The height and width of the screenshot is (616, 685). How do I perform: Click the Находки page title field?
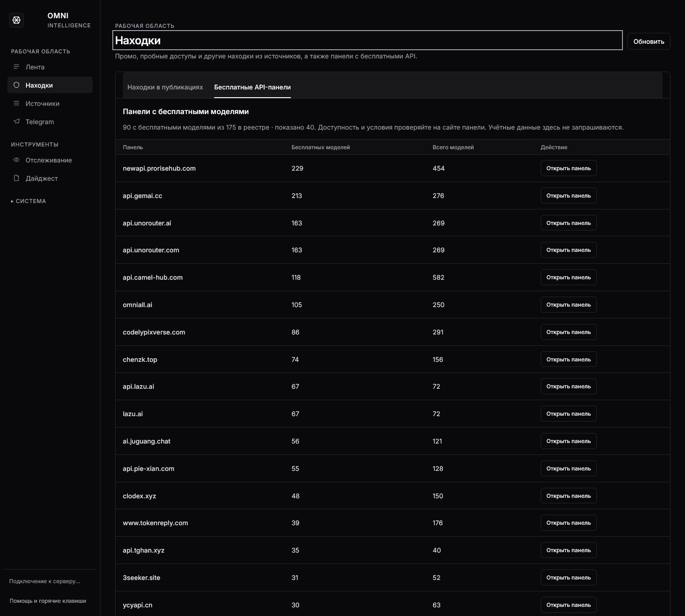[x=368, y=40]
